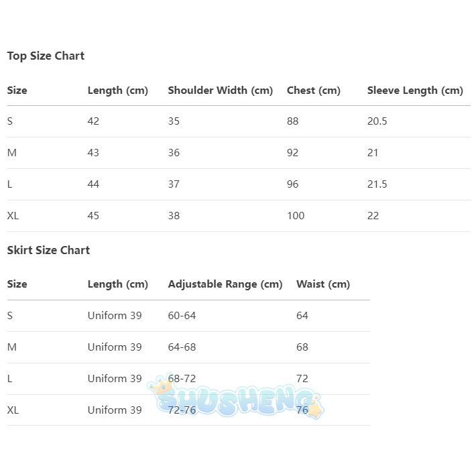Click the Top Size Chart heading
Viewport: 476px width, 476px height.
46,56
